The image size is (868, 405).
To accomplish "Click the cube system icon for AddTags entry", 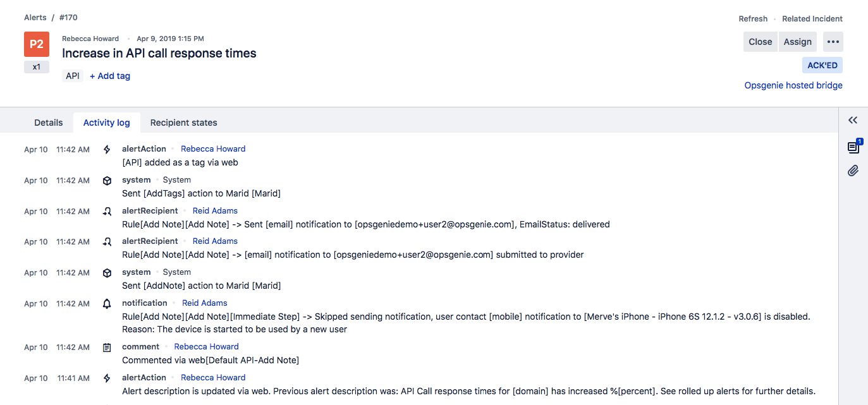I will 107,181.
